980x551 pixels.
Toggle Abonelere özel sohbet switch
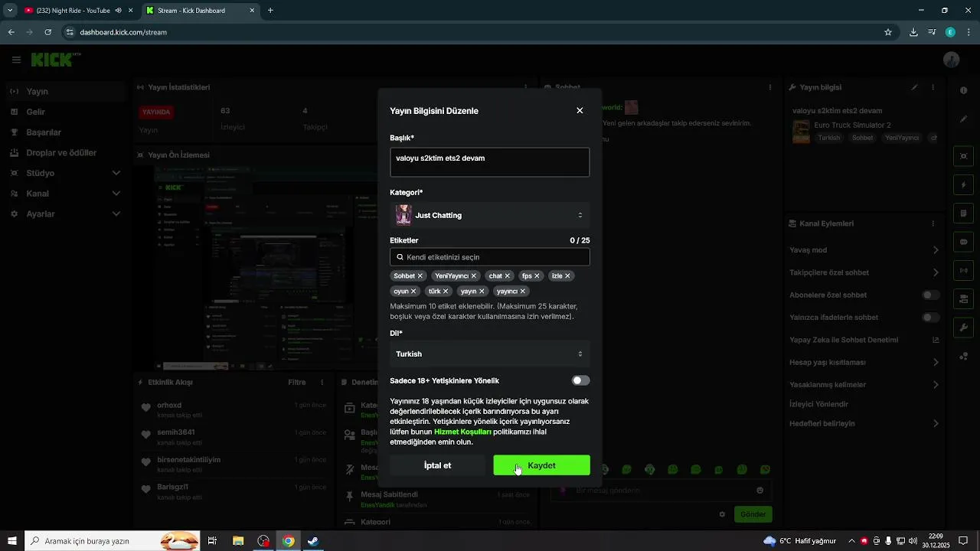click(x=931, y=295)
